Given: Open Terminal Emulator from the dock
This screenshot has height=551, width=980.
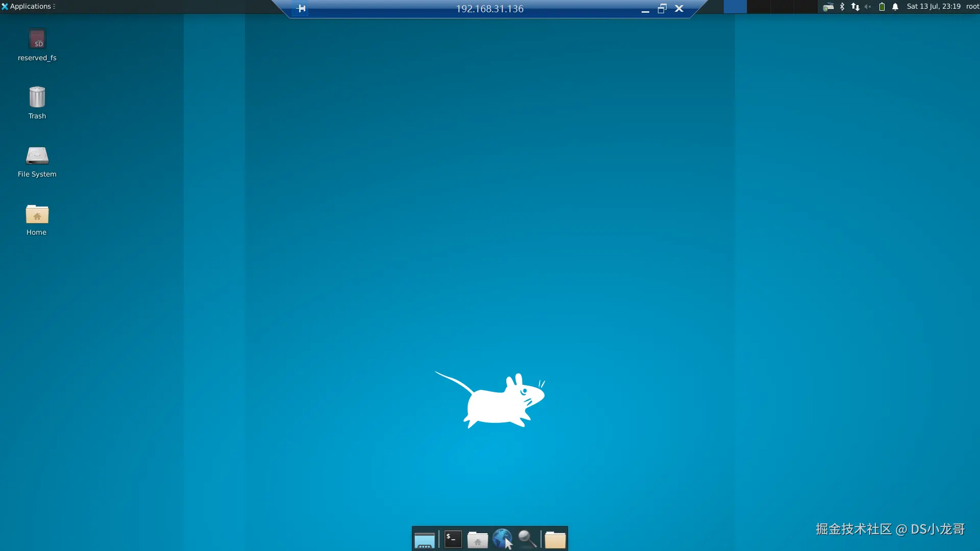Looking at the screenshot, I should coord(453,539).
